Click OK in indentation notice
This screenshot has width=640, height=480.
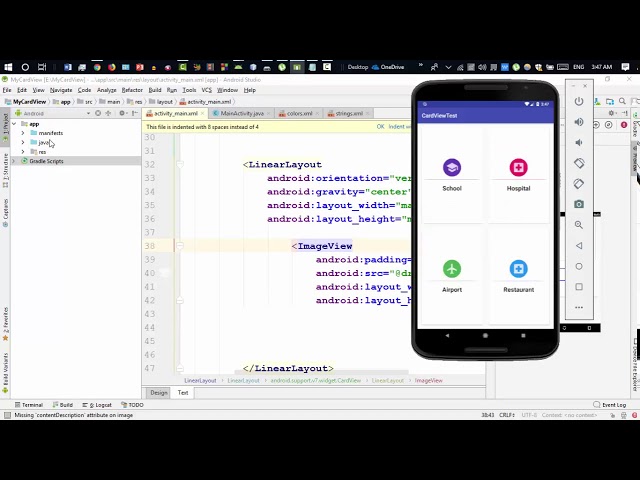click(x=380, y=127)
